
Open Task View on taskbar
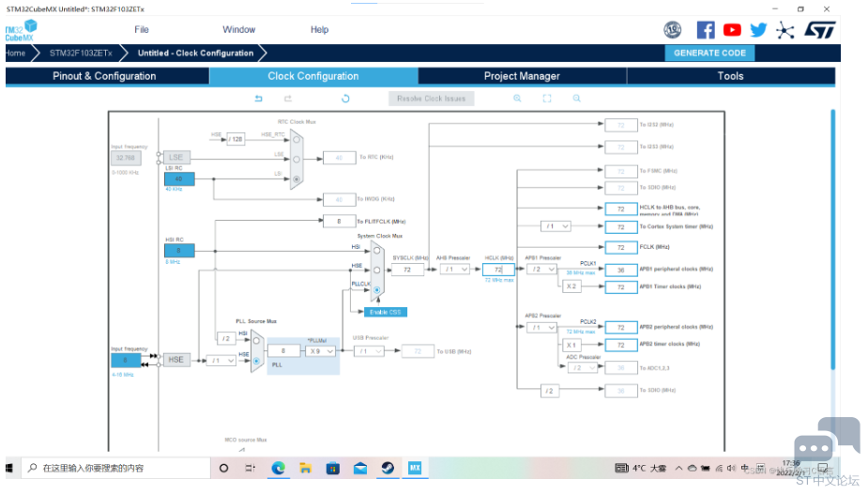pos(251,469)
